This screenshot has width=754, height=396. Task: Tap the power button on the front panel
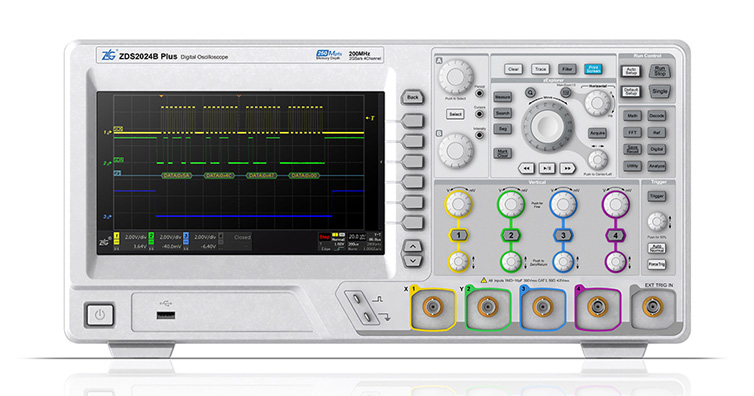click(100, 315)
